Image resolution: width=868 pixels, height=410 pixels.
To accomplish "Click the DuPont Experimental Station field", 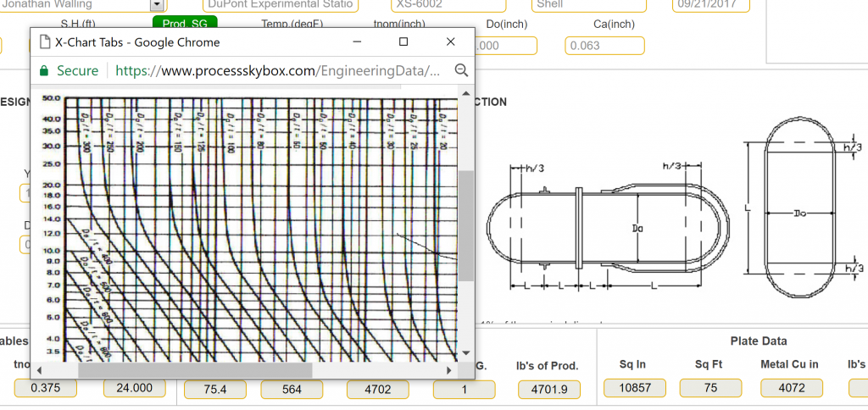I will click(280, 4).
